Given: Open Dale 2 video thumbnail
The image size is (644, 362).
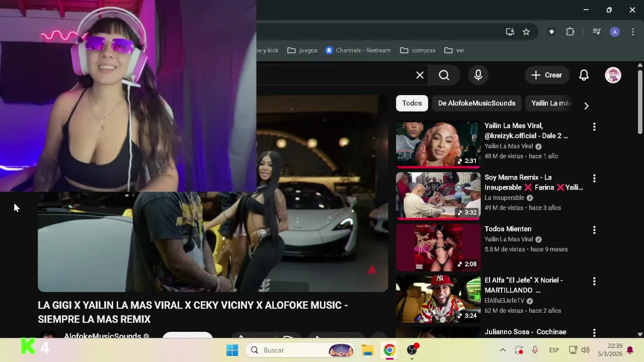Looking at the screenshot, I should pos(438,144).
